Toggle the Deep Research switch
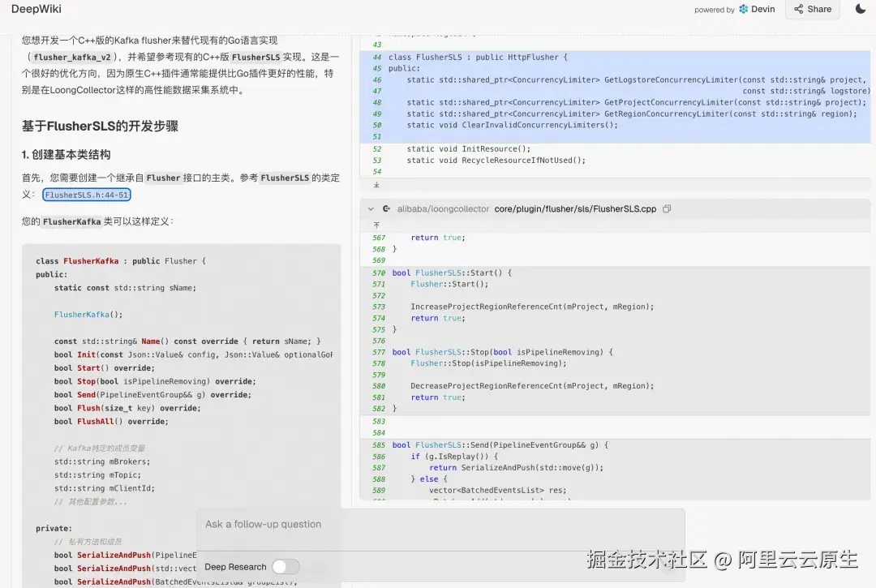 click(x=286, y=567)
